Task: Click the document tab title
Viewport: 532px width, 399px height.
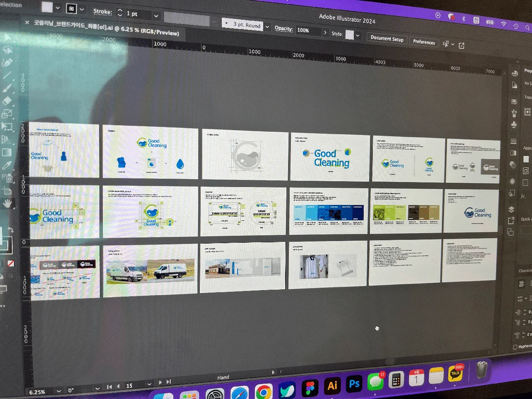Action: (x=106, y=27)
